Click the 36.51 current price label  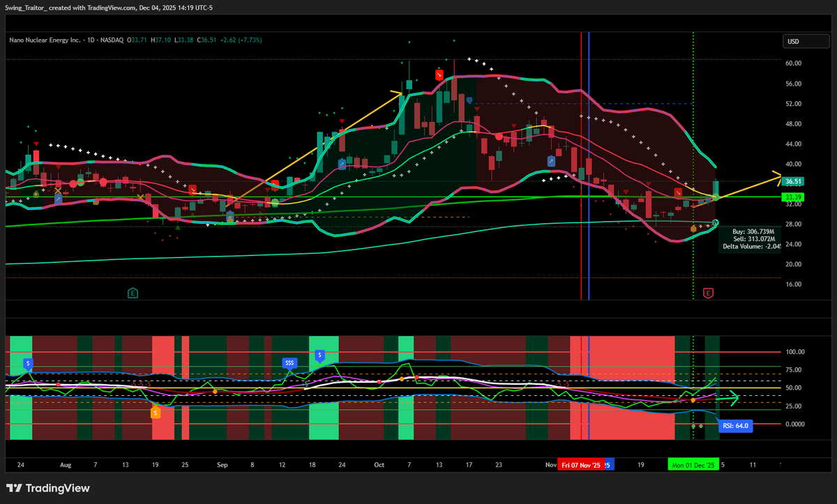pyautogui.click(x=793, y=181)
